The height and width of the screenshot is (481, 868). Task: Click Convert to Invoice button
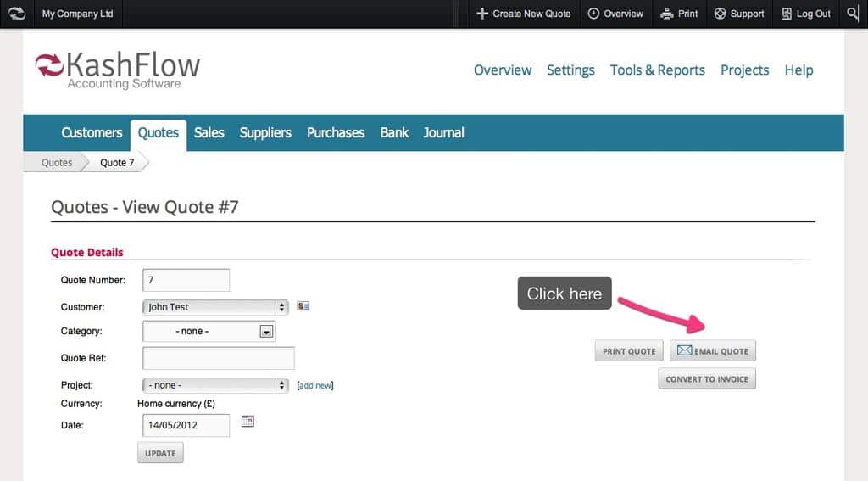point(706,379)
